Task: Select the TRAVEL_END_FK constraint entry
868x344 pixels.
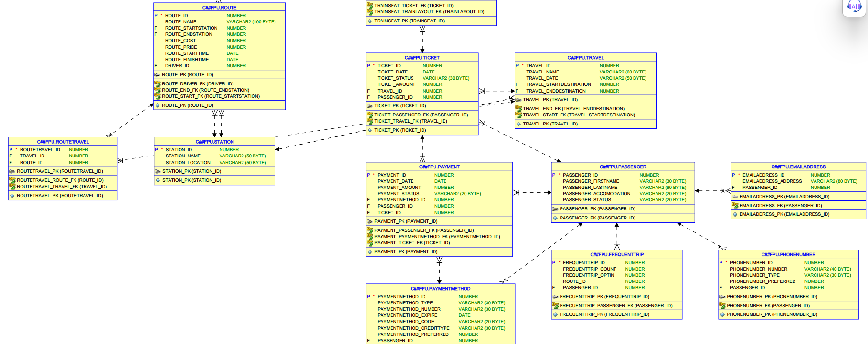Action: tap(573, 109)
